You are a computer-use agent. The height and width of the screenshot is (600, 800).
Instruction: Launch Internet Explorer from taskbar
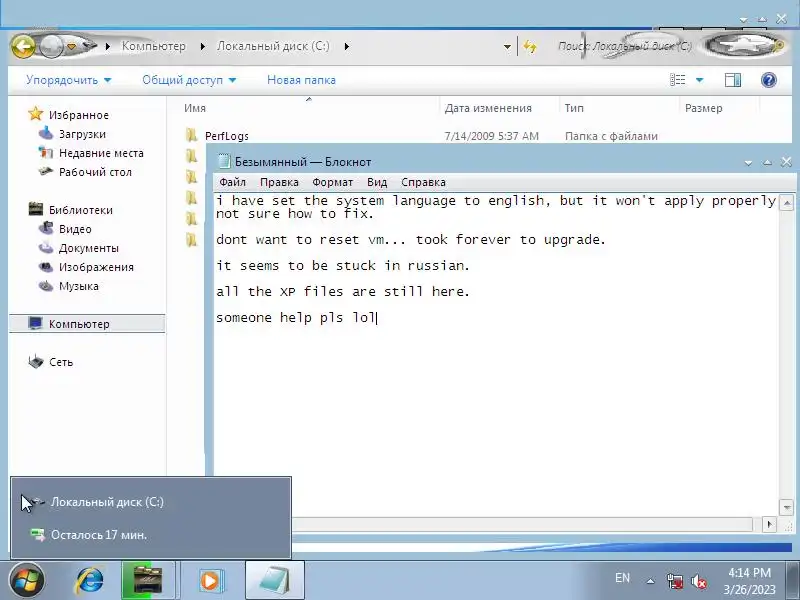click(x=90, y=581)
